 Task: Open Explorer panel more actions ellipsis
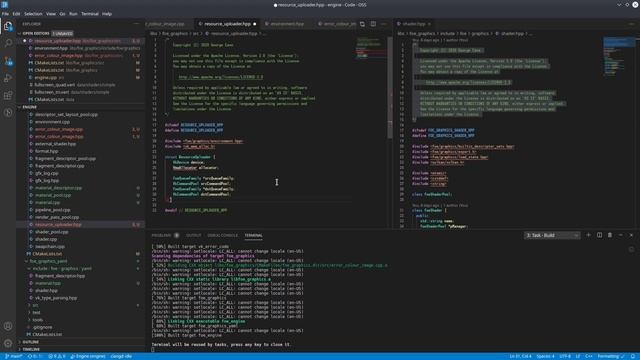click(136, 24)
